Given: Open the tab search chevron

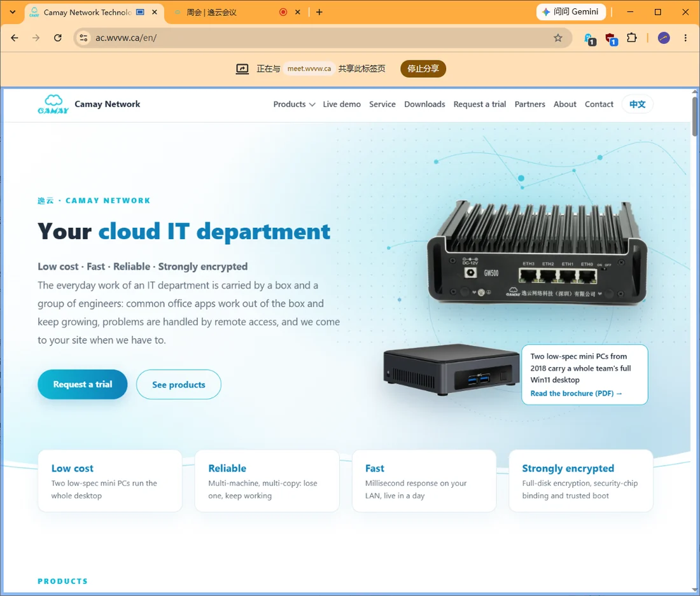Looking at the screenshot, I should coord(13,12).
